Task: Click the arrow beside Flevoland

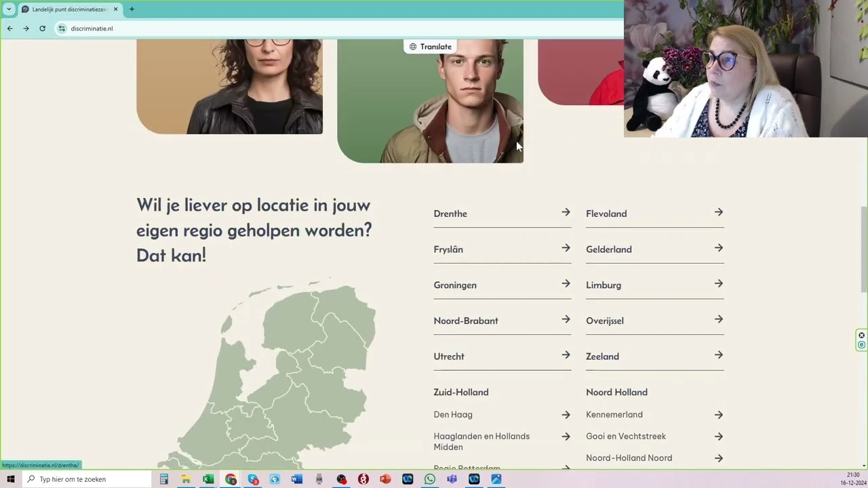Action: (718, 213)
